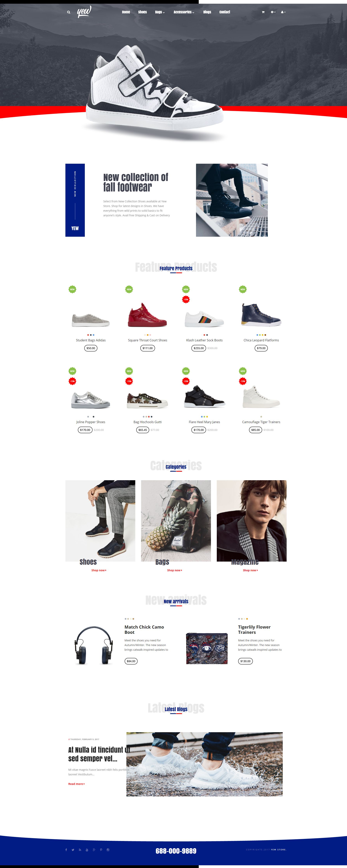Open the YouTube link in footer
347x868 pixels.
coord(87,850)
